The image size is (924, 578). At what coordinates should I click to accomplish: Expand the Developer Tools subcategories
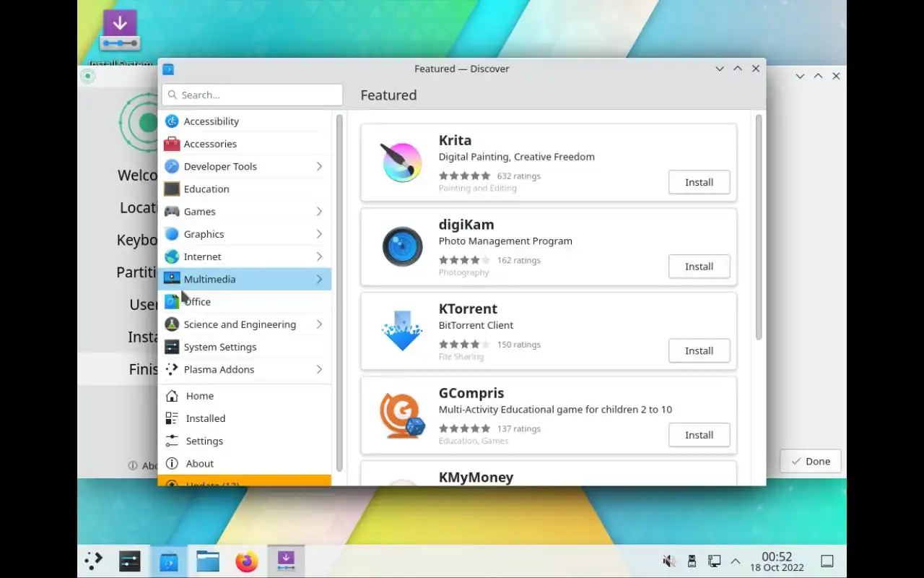(319, 166)
